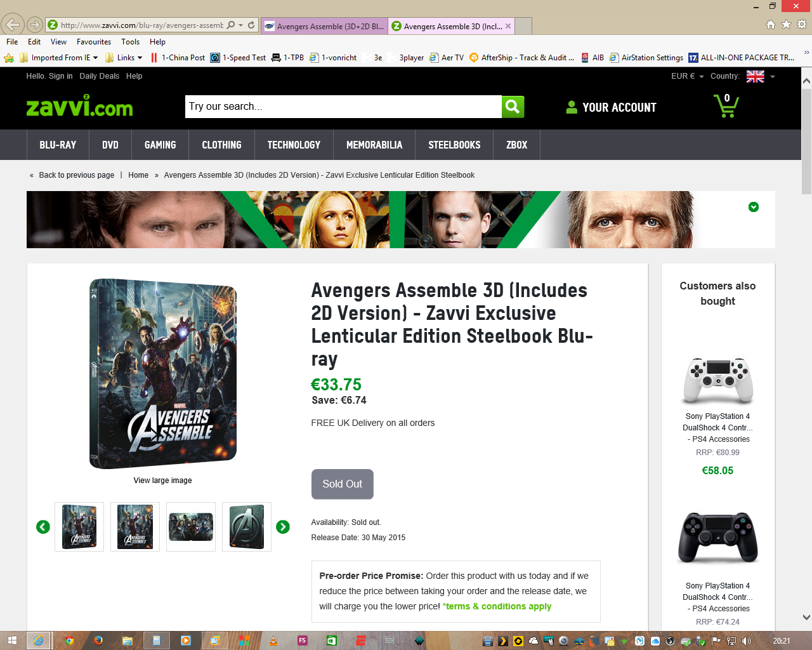Open the Help menu in menu bar
The image size is (812, 650).
[x=157, y=42]
